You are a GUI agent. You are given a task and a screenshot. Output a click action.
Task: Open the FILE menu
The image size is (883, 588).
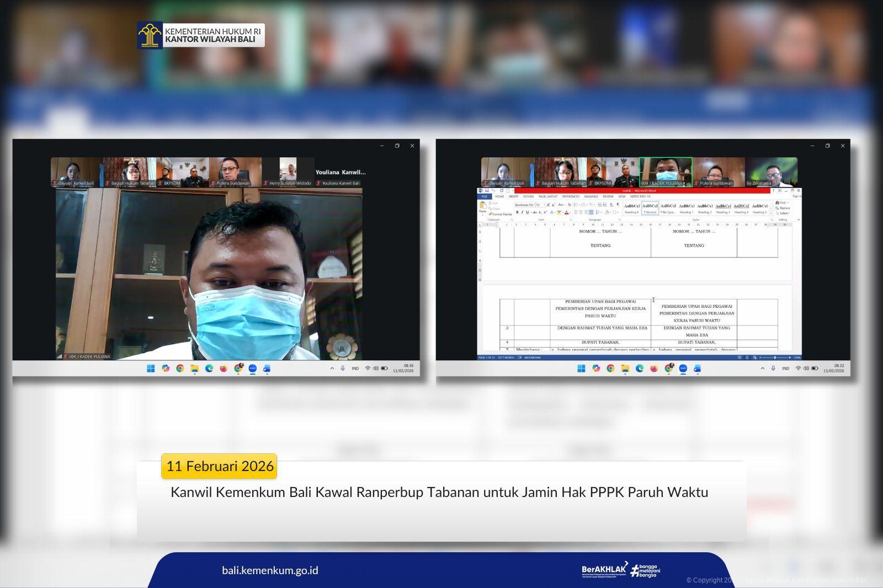coord(484,196)
